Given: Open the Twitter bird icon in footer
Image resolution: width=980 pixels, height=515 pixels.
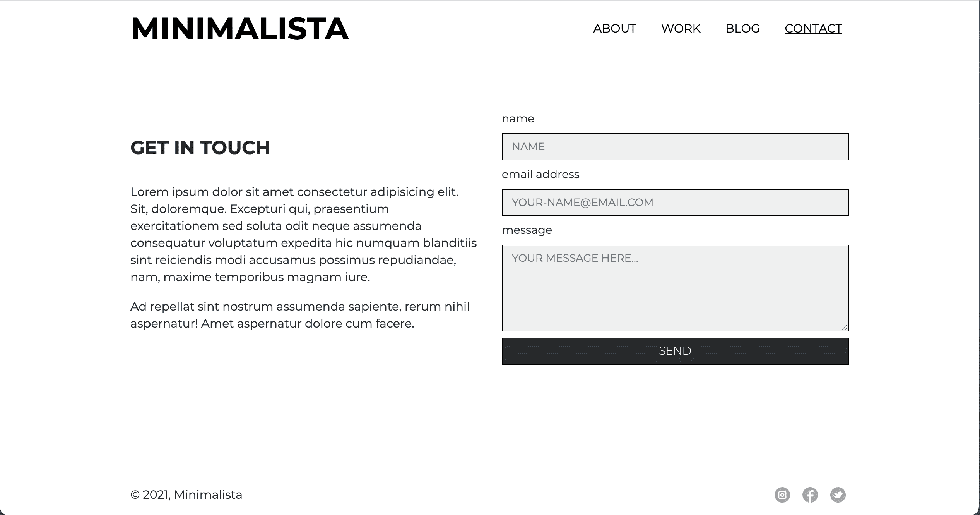Looking at the screenshot, I should click(838, 495).
